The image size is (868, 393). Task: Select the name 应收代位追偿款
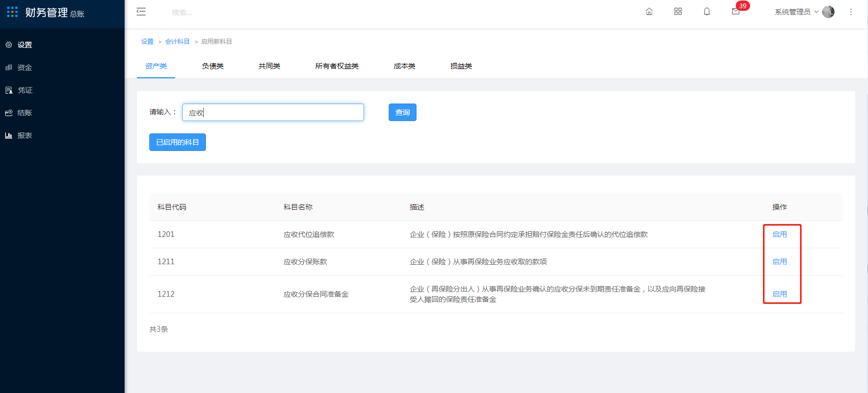pos(309,234)
